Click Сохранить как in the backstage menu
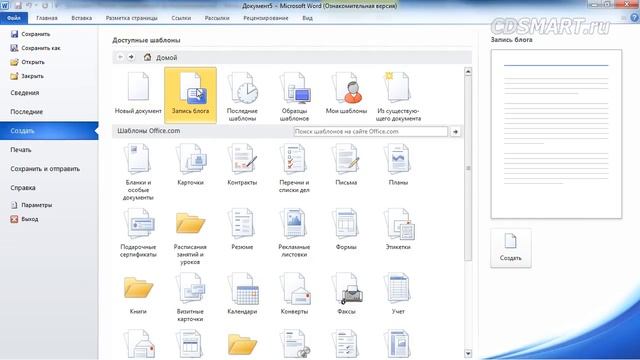This screenshot has width=640, height=360. pos(36,48)
